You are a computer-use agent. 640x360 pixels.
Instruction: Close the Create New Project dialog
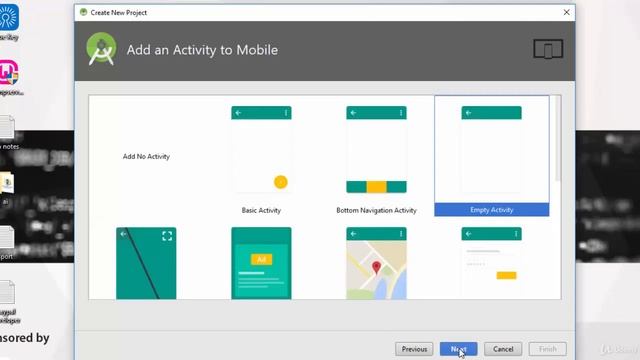[x=567, y=12]
